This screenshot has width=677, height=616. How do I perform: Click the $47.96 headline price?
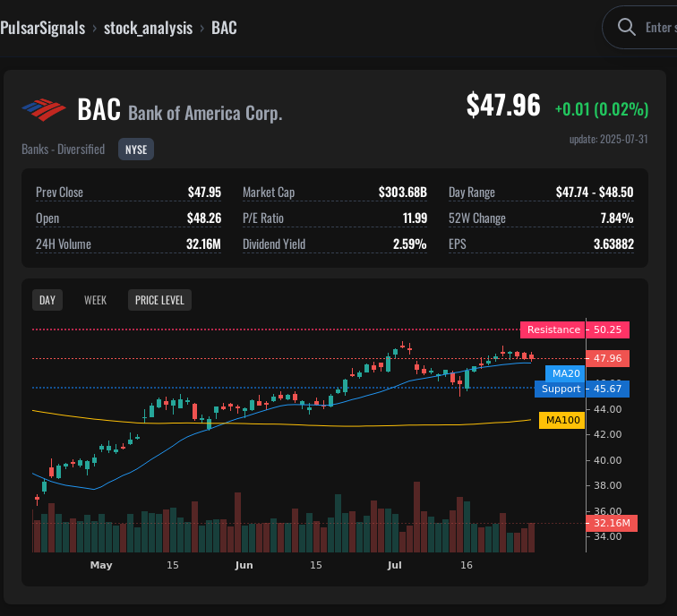[x=503, y=105]
